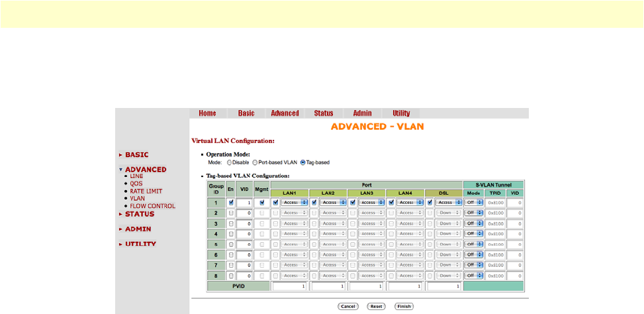Select the Disable operation mode

[230, 162]
